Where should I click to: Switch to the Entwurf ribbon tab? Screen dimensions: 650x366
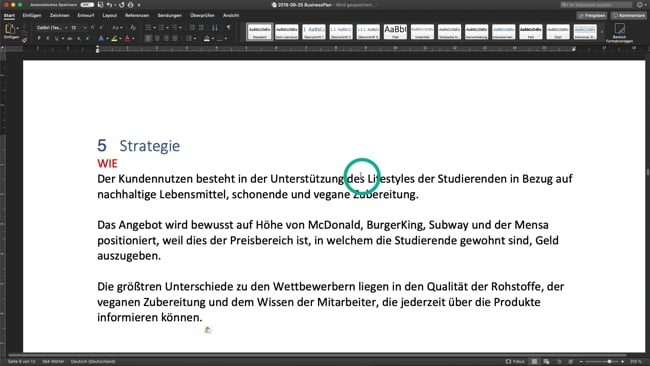86,16
